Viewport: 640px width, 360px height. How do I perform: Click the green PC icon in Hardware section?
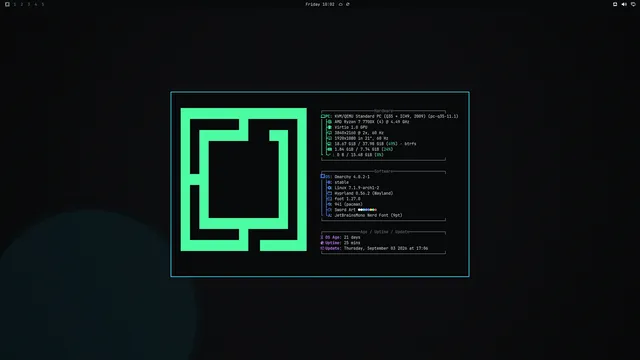click(323, 116)
